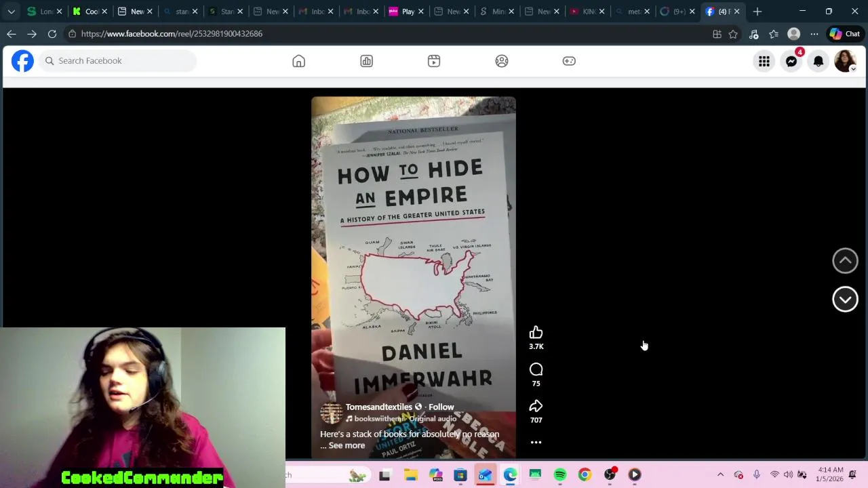Image resolution: width=868 pixels, height=488 pixels.
Task: Share the reel using the arrow icon
Action: pos(536,406)
